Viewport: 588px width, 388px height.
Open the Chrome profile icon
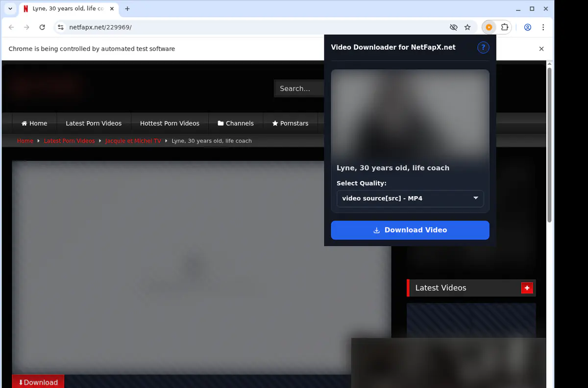click(x=528, y=27)
